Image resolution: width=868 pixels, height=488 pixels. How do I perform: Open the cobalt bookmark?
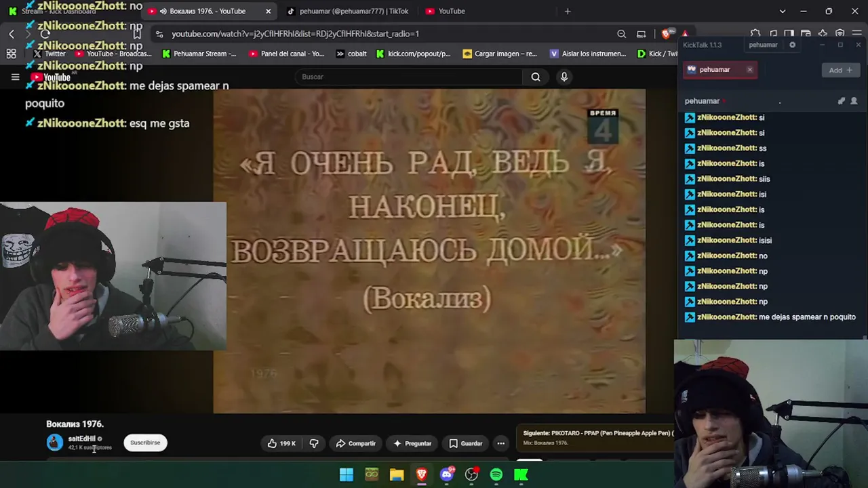click(351, 54)
